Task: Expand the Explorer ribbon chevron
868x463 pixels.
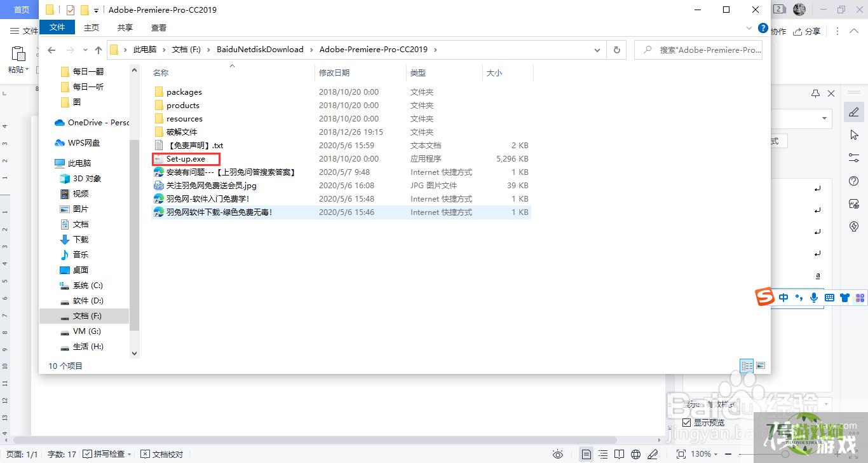Action: tap(749, 28)
